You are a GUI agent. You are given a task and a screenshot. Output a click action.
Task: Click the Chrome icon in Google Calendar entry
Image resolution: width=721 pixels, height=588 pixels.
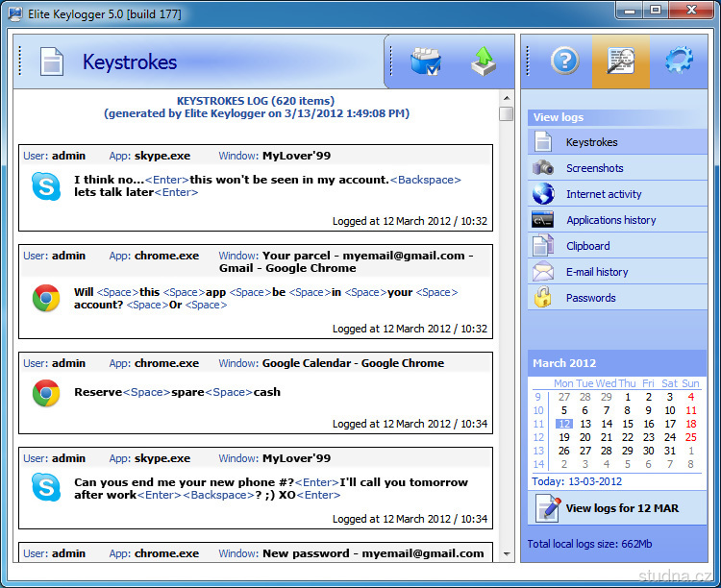click(45, 393)
